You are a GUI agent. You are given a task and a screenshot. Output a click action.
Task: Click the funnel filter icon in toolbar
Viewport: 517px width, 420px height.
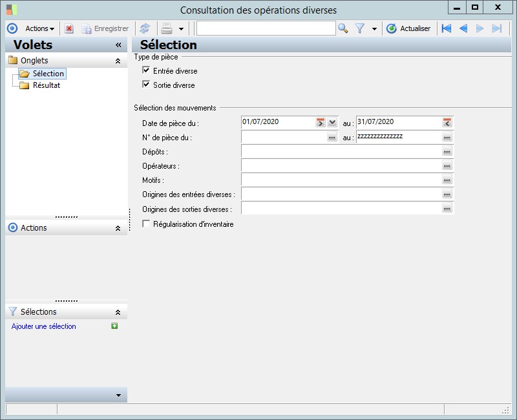(x=360, y=28)
